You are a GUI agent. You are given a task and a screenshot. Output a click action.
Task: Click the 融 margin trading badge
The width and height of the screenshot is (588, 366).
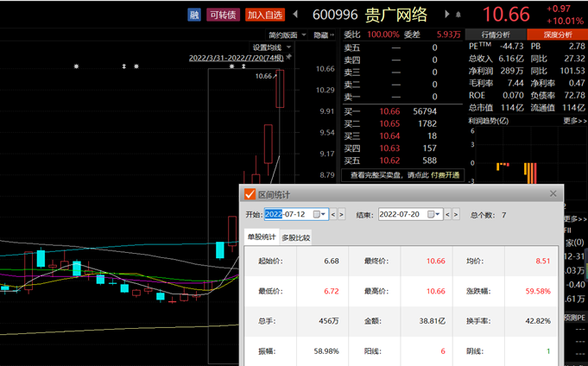point(194,14)
